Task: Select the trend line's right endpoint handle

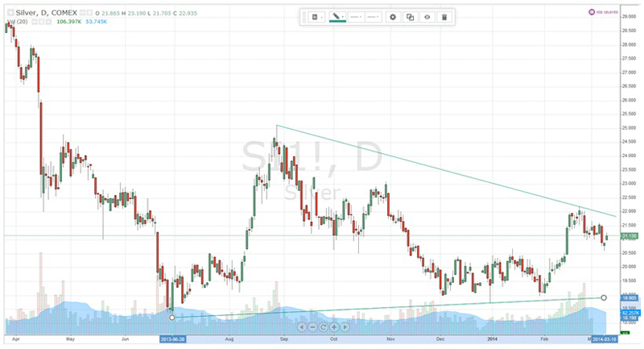Action: pyautogui.click(x=603, y=297)
